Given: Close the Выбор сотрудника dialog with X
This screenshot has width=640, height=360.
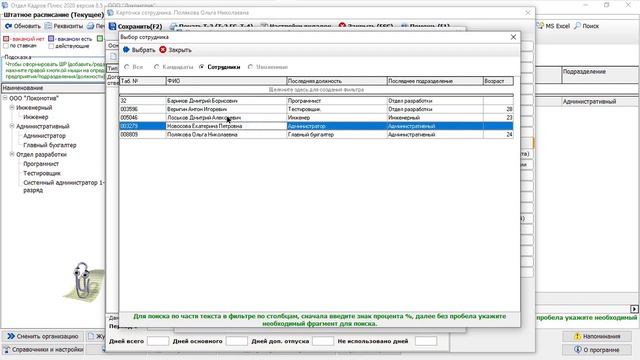Looking at the screenshot, I should tap(513, 37).
